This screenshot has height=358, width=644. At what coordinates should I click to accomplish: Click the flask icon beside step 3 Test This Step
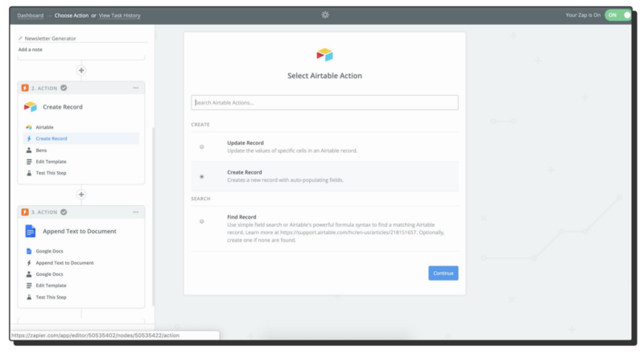pyautogui.click(x=29, y=297)
